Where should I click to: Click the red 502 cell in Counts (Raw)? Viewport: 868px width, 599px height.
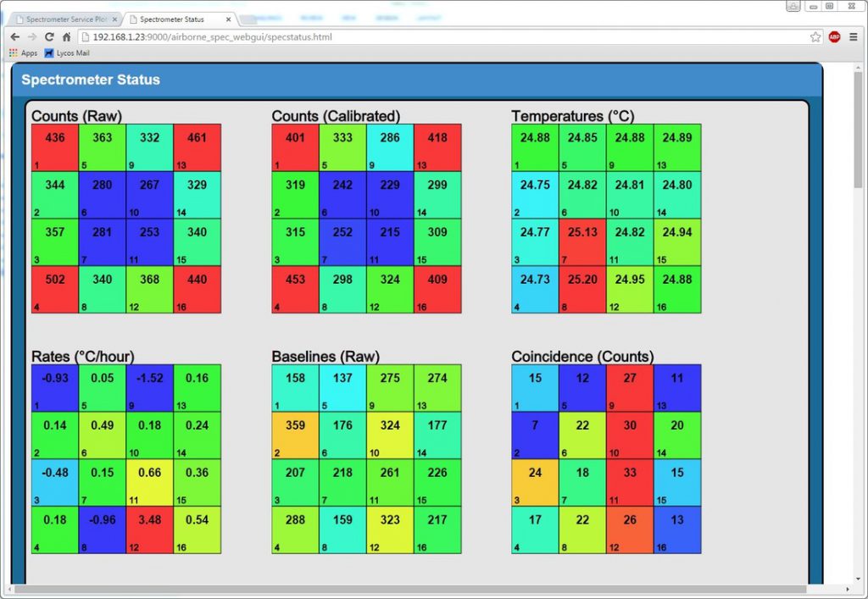pyautogui.click(x=55, y=290)
